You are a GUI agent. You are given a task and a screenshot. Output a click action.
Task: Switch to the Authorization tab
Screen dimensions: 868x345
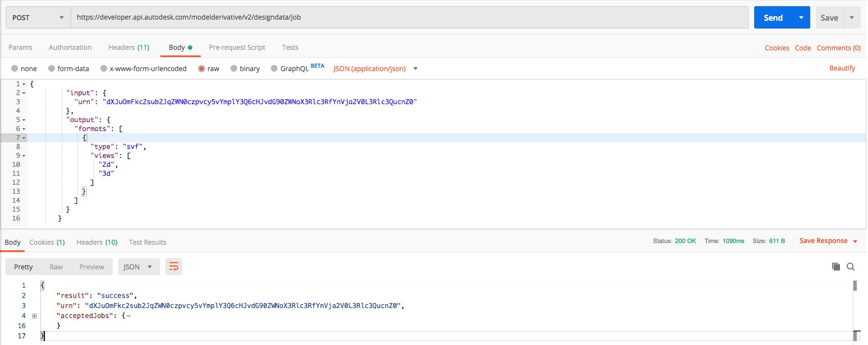pos(70,48)
